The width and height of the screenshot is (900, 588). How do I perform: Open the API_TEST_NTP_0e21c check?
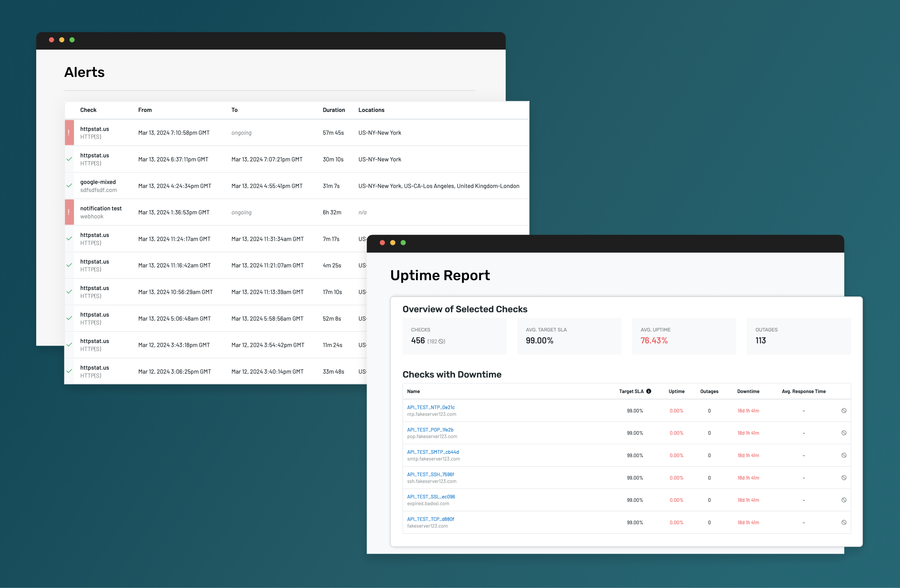pyautogui.click(x=431, y=407)
